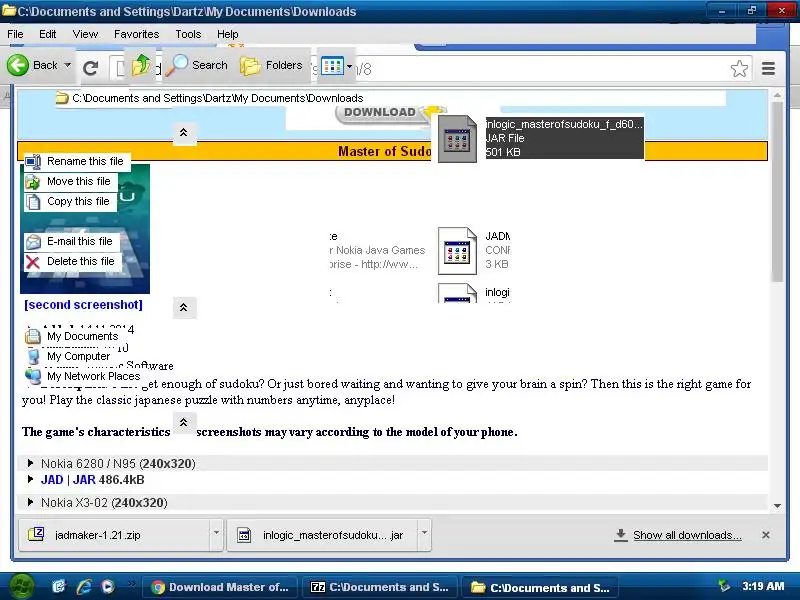
Task: Open My Network Places link
Action: [x=93, y=376]
